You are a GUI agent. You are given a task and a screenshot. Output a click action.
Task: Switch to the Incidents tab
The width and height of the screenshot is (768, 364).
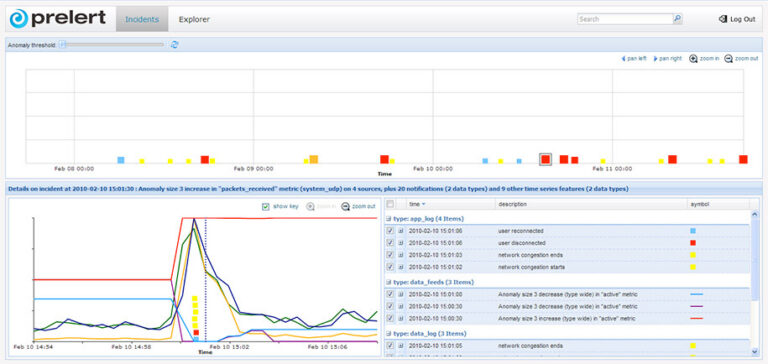coord(142,19)
